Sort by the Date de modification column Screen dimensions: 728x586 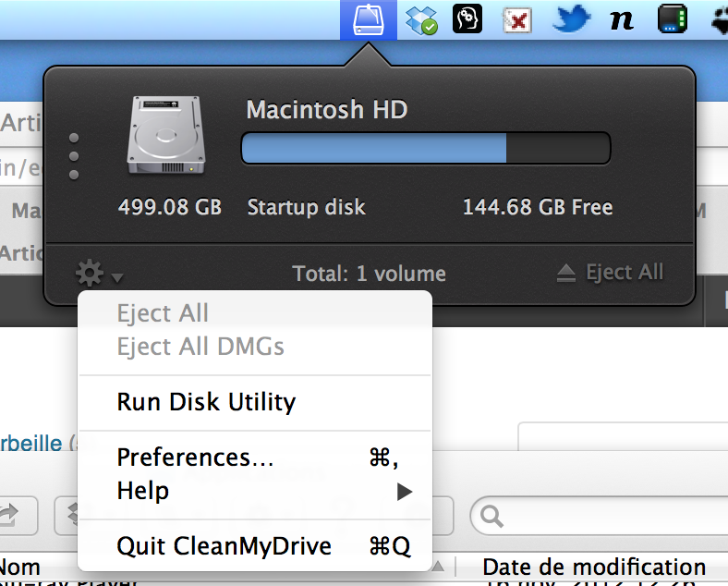(x=594, y=567)
